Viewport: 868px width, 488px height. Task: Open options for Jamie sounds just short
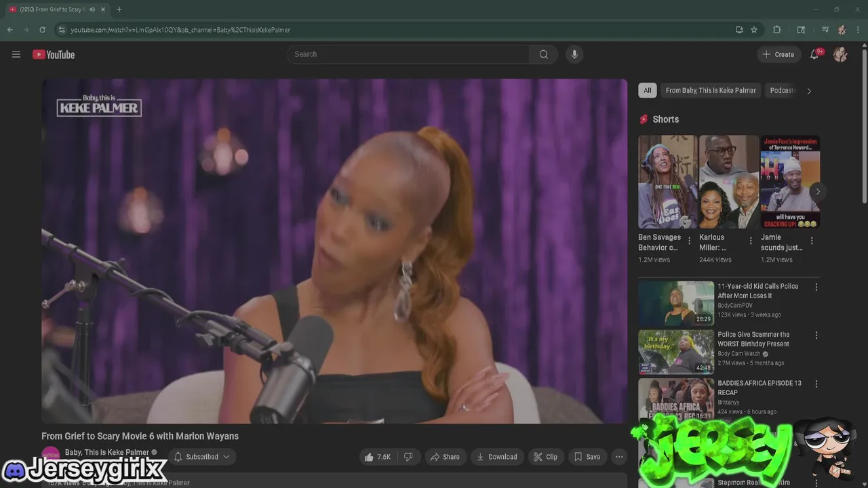tap(812, 241)
